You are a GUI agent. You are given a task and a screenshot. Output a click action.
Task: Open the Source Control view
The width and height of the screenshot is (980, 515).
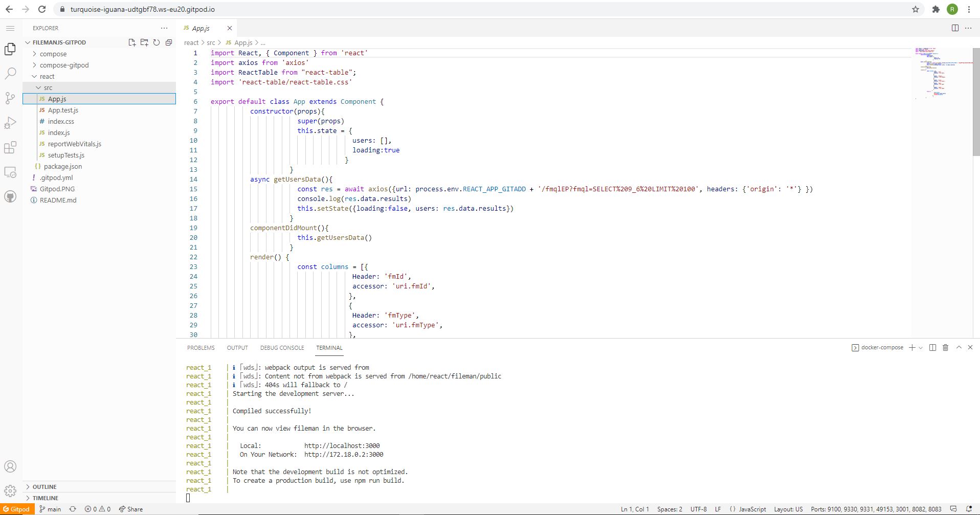[x=10, y=98]
